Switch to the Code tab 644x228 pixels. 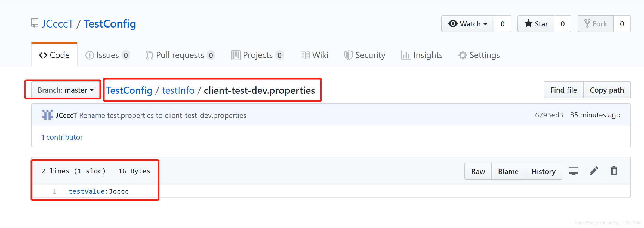[54, 55]
